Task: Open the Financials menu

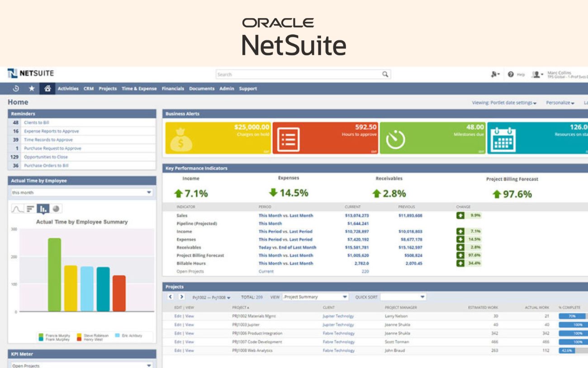Action: [173, 89]
